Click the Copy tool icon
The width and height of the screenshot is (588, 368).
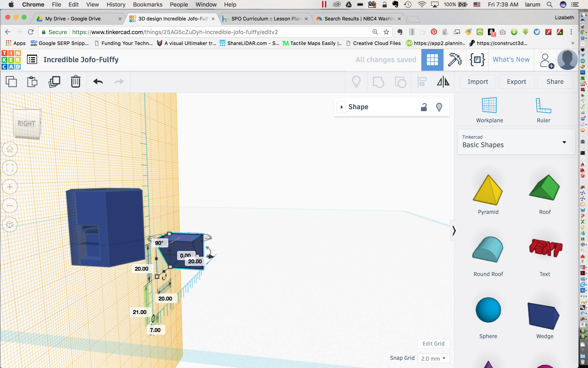[x=11, y=82]
